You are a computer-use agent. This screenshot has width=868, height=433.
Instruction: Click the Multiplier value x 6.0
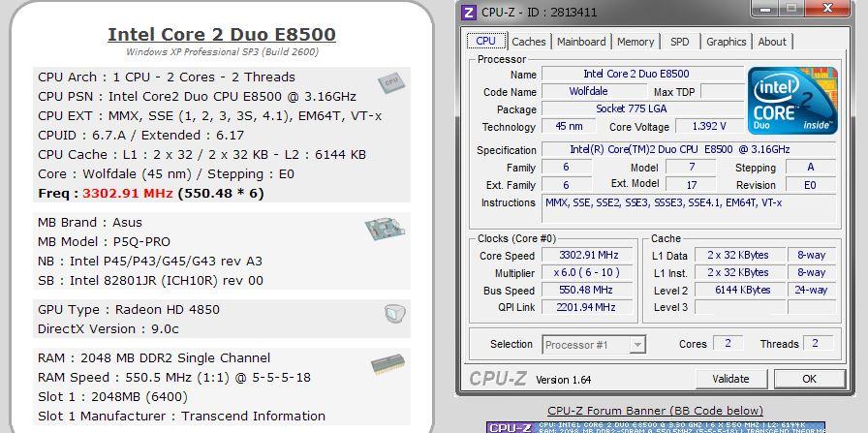tap(588, 272)
